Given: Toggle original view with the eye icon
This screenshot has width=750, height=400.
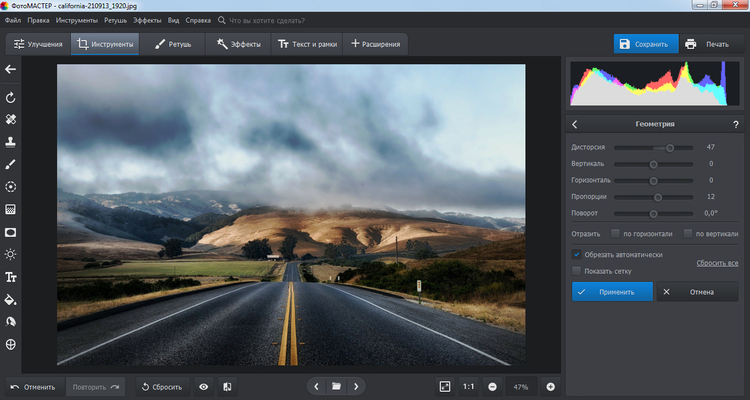Looking at the screenshot, I should click(x=203, y=386).
